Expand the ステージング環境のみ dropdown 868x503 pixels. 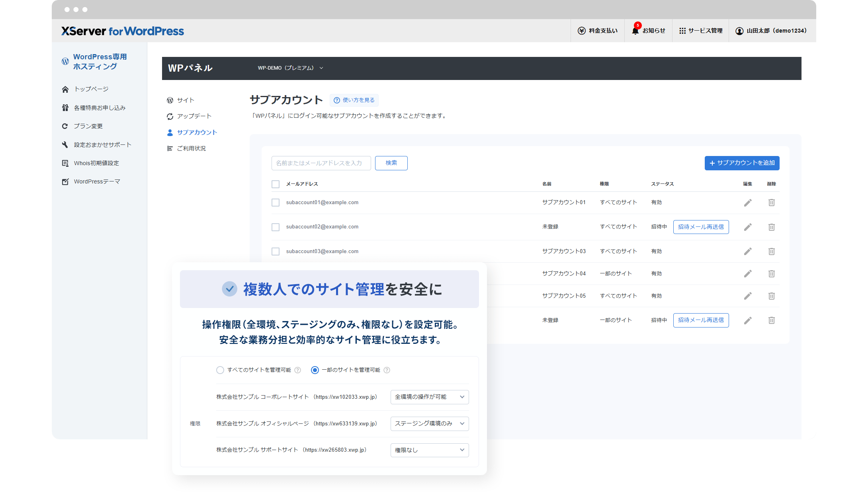pos(429,423)
